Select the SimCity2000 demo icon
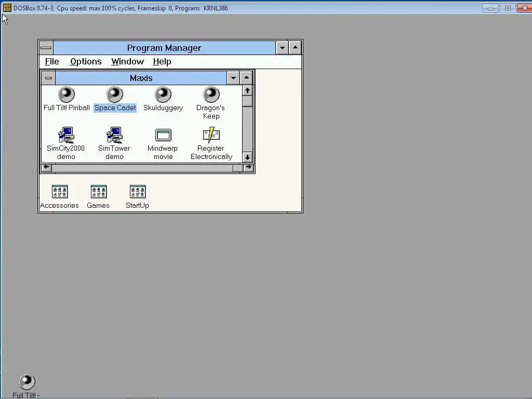 pos(66,135)
